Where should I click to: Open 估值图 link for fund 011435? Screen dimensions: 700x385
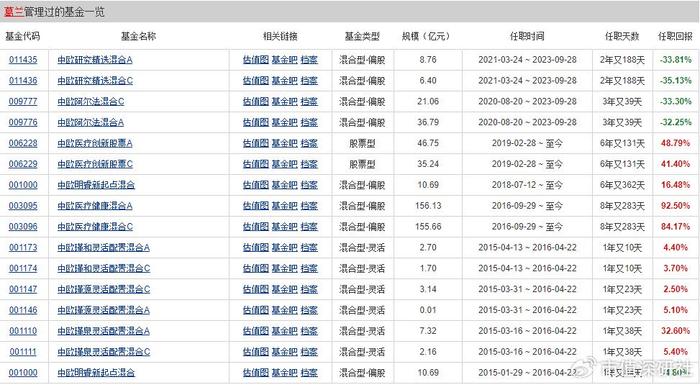click(x=256, y=60)
